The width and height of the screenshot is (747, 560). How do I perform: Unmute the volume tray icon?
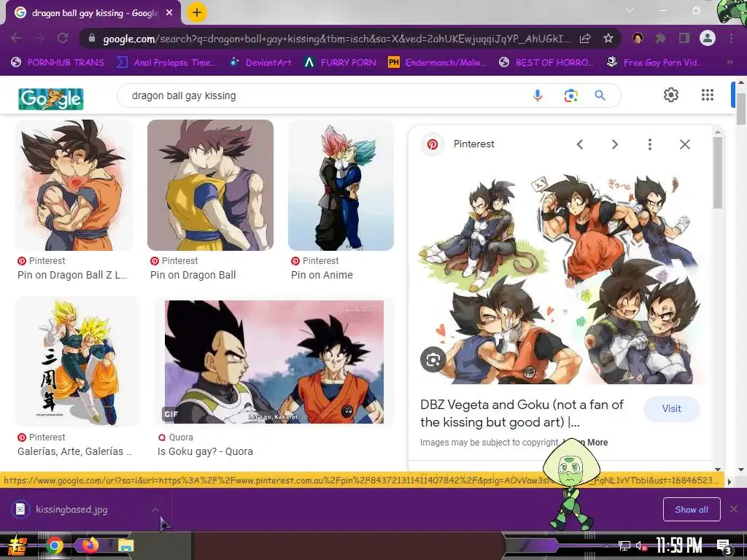[x=642, y=545]
